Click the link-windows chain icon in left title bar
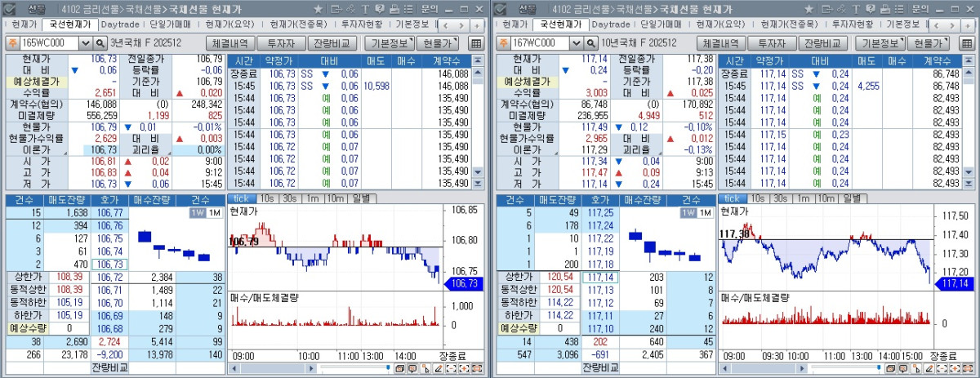980x378 pixels. coord(350,8)
